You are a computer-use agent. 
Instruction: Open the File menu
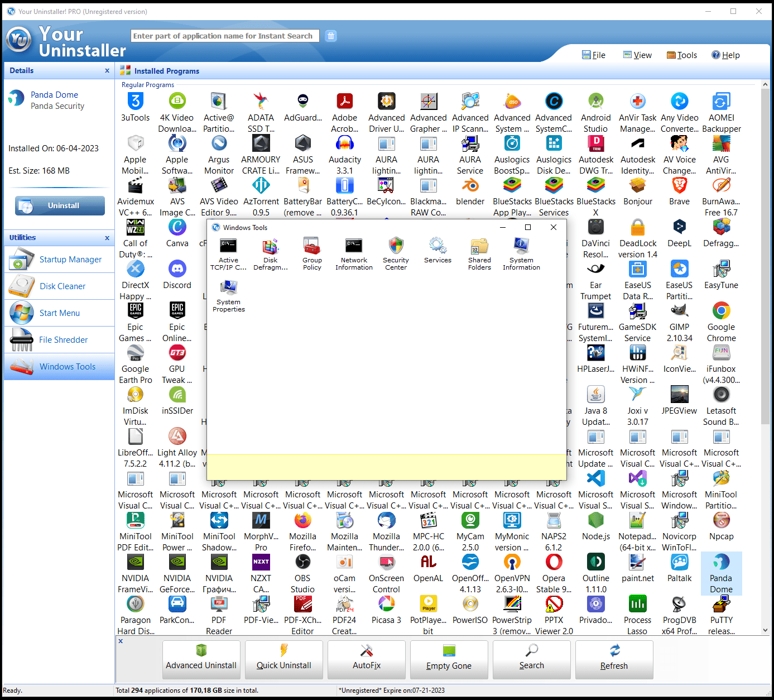[x=594, y=55]
